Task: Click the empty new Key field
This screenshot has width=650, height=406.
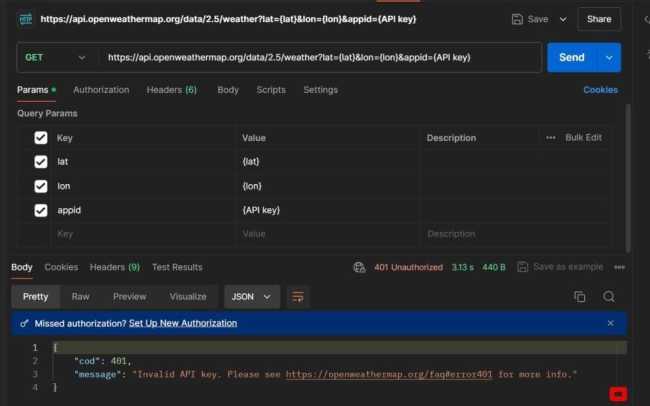Action: pyautogui.click(x=143, y=234)
